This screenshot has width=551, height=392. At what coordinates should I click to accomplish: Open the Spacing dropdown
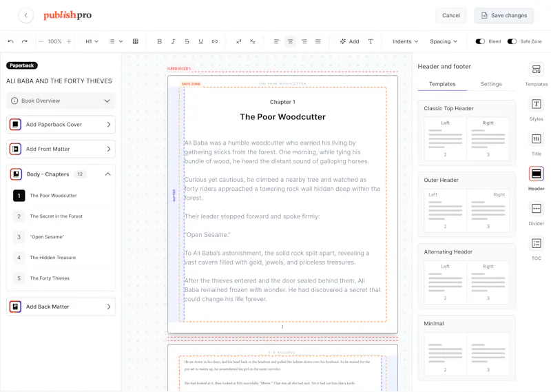tap(444, 41)
